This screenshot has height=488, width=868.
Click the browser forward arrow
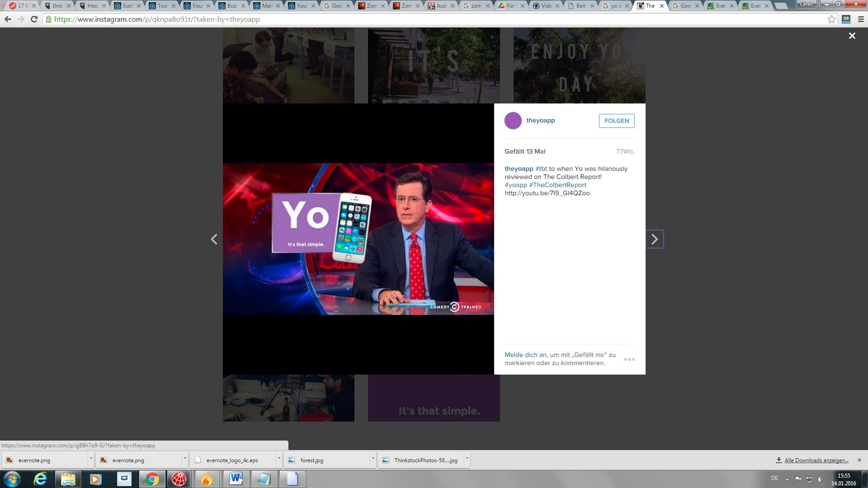21,19
